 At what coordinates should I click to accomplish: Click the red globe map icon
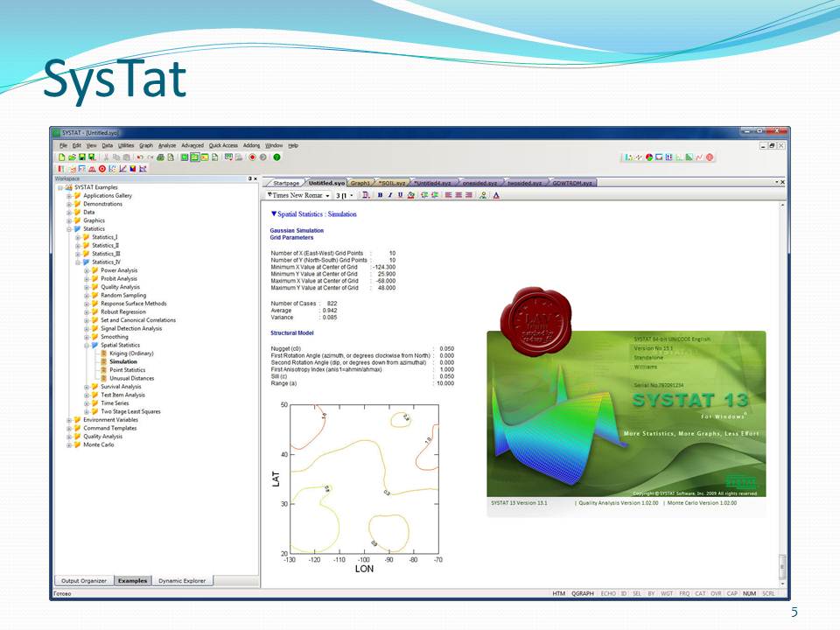click(710, 157)
